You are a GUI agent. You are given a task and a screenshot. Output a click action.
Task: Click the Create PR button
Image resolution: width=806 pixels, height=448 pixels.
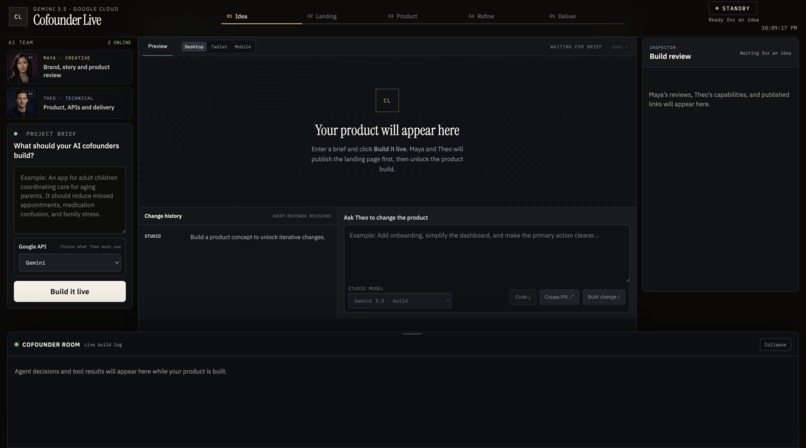[559, 297]
